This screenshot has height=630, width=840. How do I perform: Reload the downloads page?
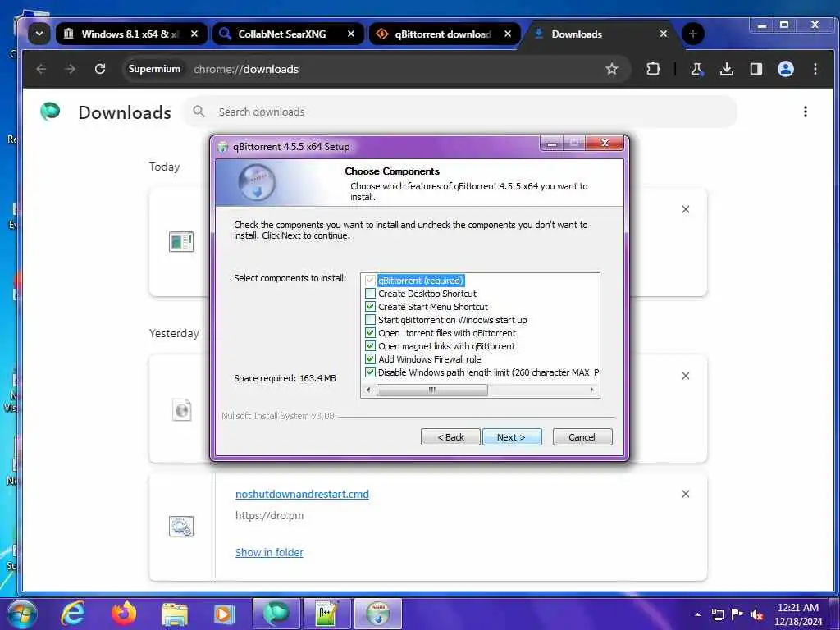(x=99, y=69)
